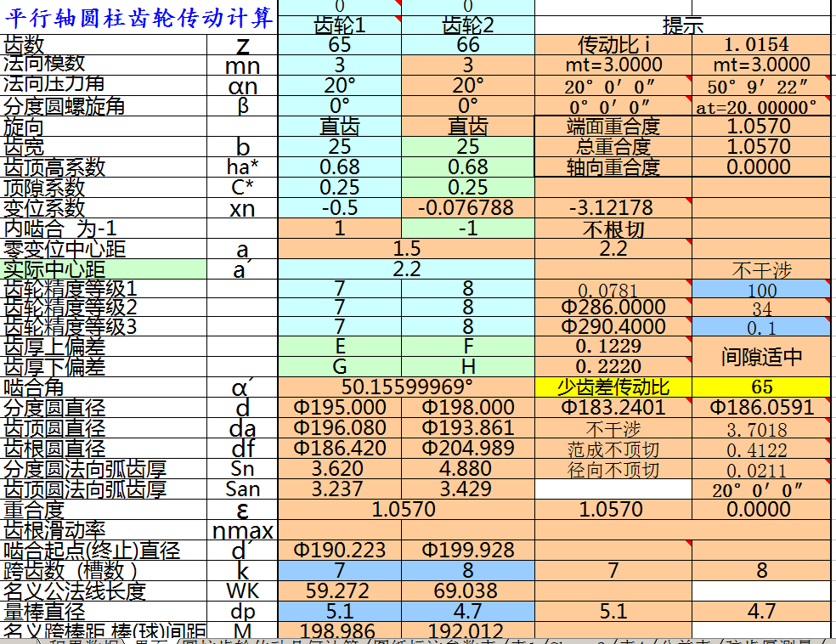This screenshot has height=644, width=836.
Task: Click the green 实际中心距 label cell
Action: tap(104, 268)
